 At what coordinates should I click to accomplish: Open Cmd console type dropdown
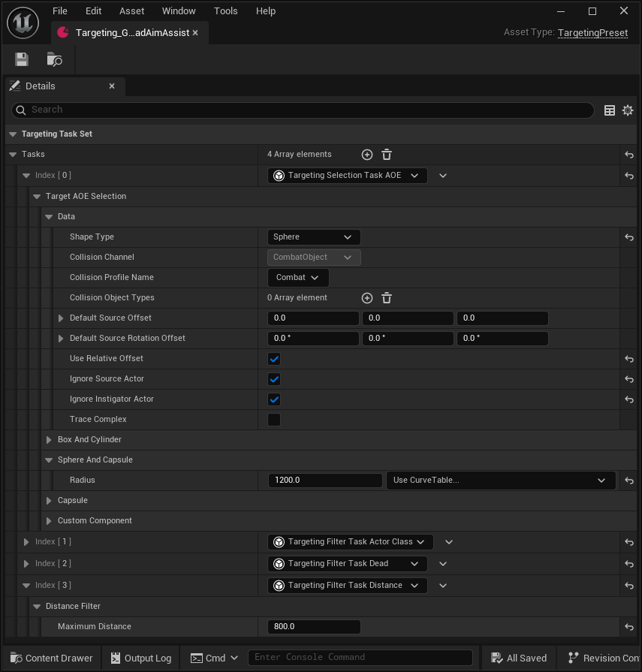click(x=214, y=658)
